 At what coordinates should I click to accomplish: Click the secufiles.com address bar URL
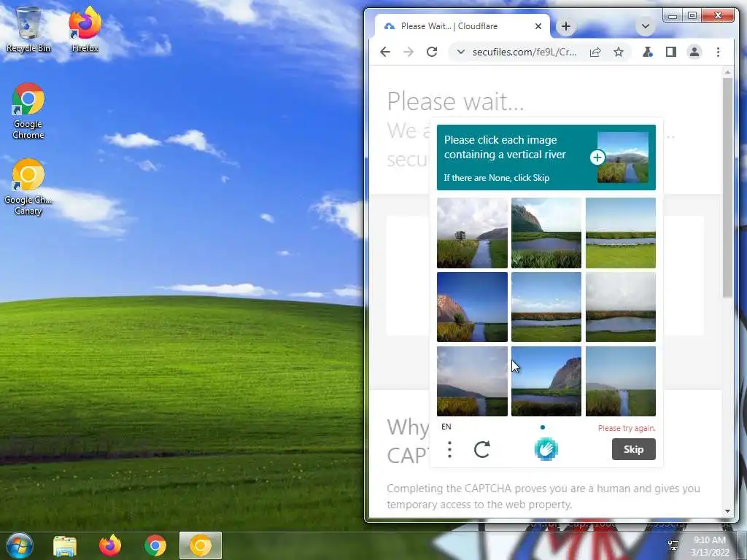[x=524, y=52]
